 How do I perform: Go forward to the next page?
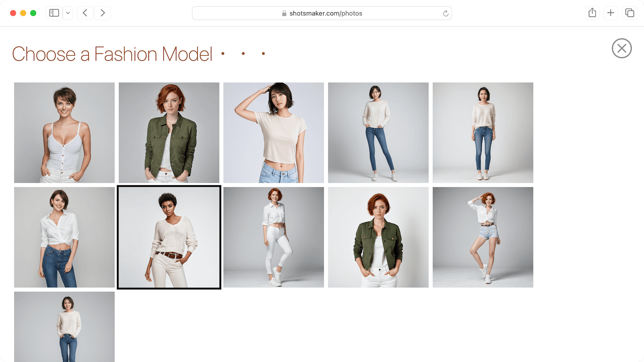[103, 13]
